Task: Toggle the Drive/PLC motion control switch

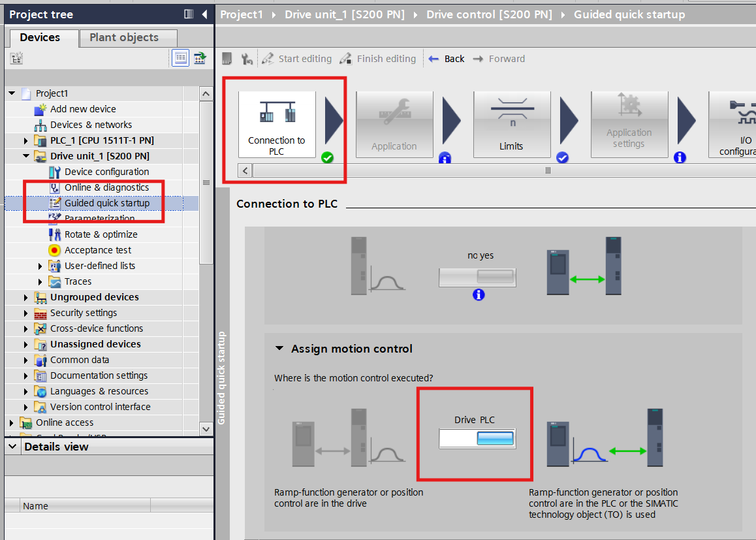Action: point(477,438)
